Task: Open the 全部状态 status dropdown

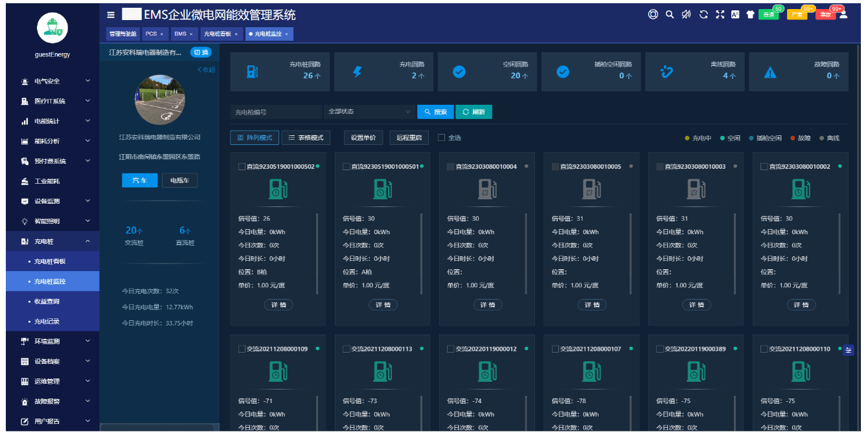Action: 369,112
